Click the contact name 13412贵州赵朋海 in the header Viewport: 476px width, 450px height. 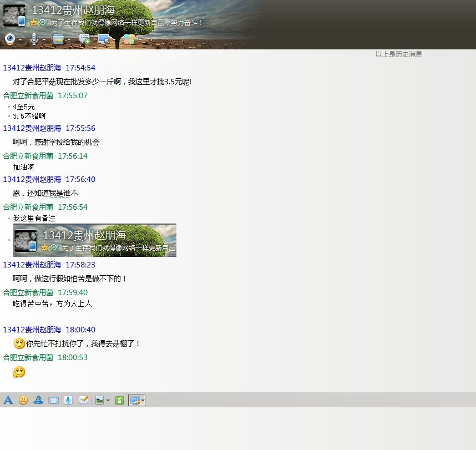click(73, 11)
